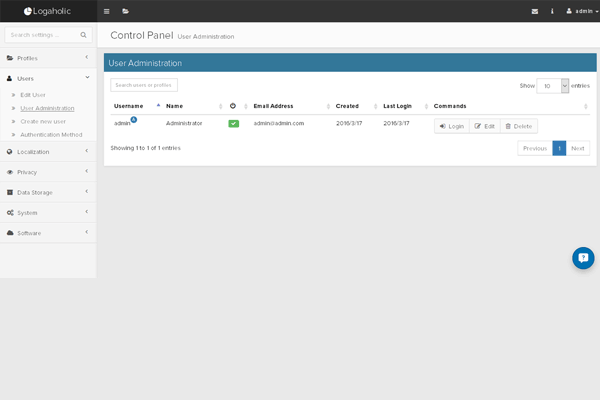
Task: Click the hamburger menu icon in top bar
Action: (107, 11)
